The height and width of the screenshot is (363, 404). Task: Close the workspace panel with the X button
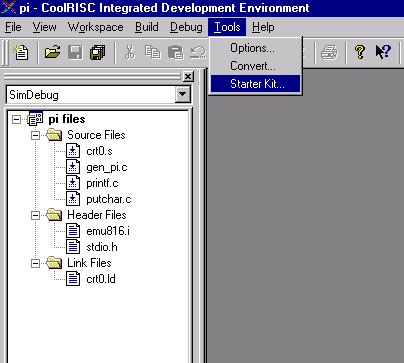coord(188,77)
